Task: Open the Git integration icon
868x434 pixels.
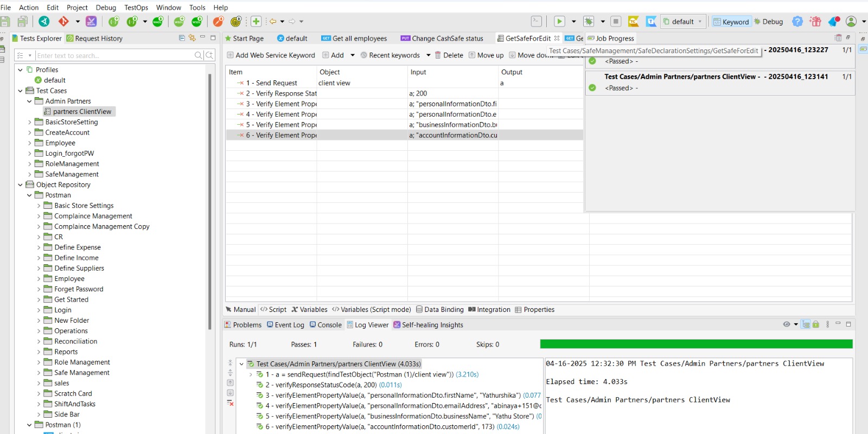Action: [63, 21]
